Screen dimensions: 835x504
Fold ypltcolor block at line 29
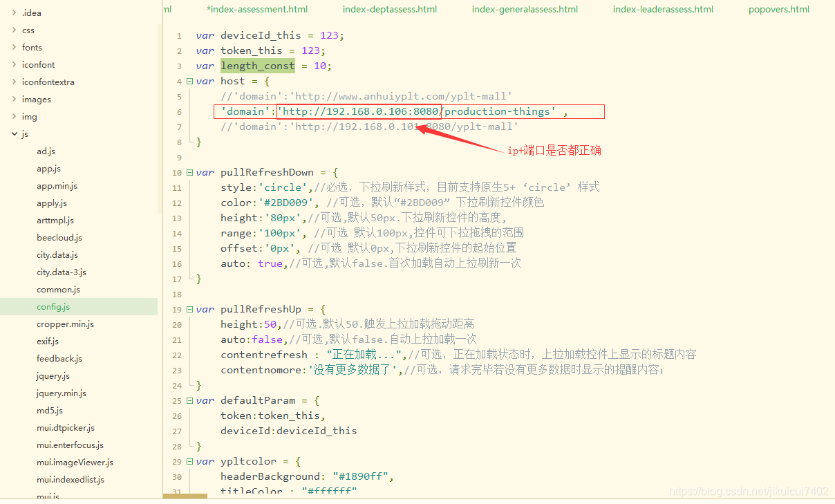pos(190,462)
